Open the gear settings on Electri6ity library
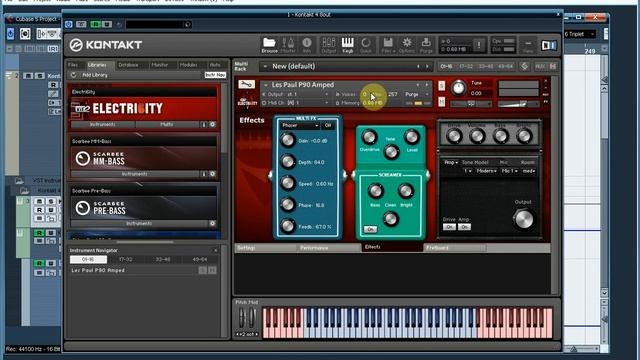640x360 pixels. [x=212, y=124]
